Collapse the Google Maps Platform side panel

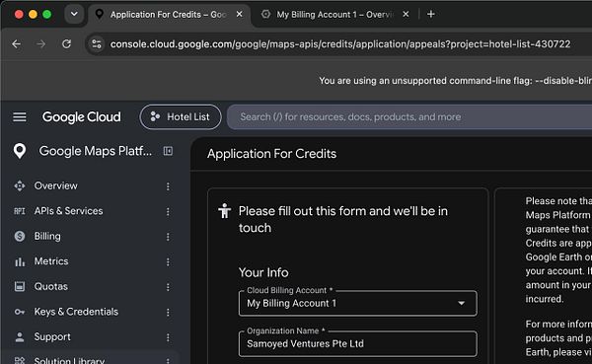(x=168, y=151)
